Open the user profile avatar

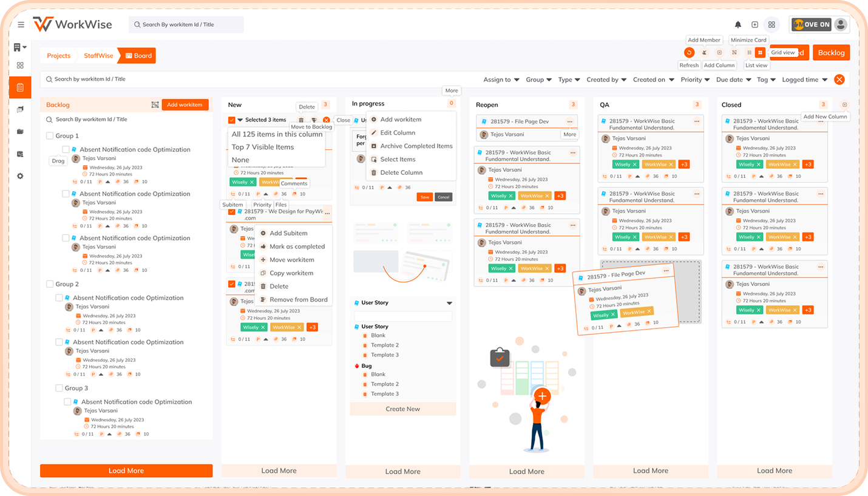coord(841,25)
